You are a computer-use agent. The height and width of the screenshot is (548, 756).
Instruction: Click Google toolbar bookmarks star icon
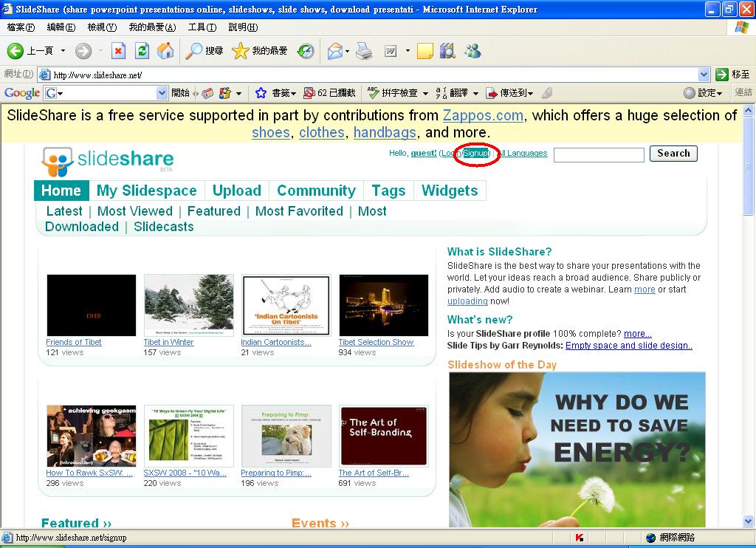coord(261,92)
